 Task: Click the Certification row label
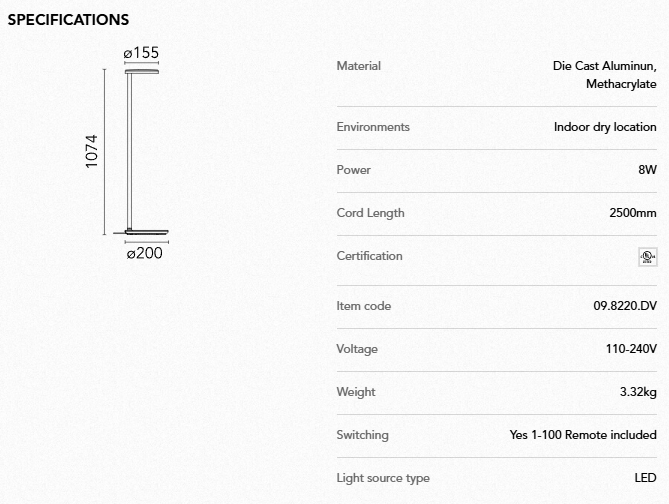[370, 256]
